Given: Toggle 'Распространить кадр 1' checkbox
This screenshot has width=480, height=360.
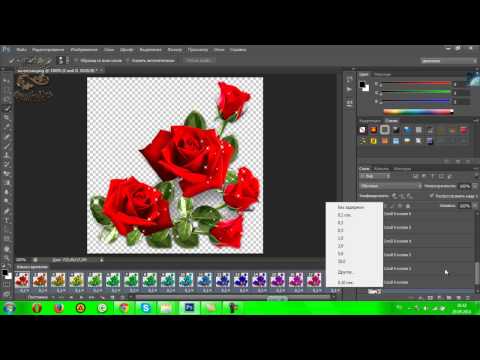Looking at the screenshot, I should pyautogui.click(x=432, y=196).
